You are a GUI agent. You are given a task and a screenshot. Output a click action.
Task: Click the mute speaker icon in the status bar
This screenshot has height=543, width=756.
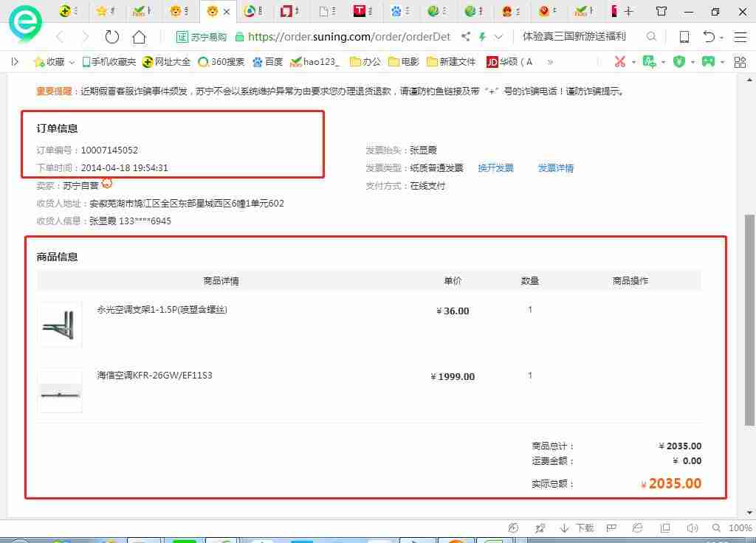tap(692, 528)
